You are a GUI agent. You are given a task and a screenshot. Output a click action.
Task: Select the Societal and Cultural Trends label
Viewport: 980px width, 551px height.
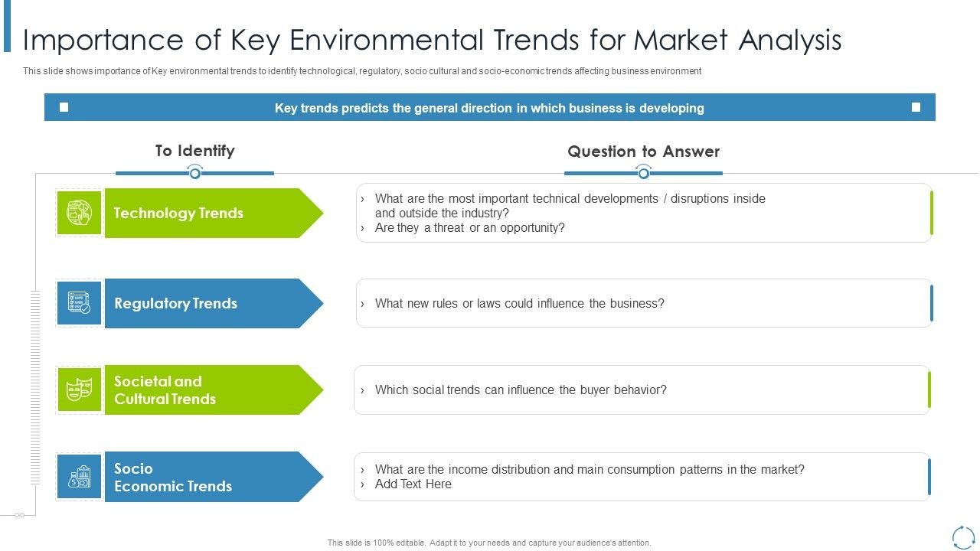point(214,390)
